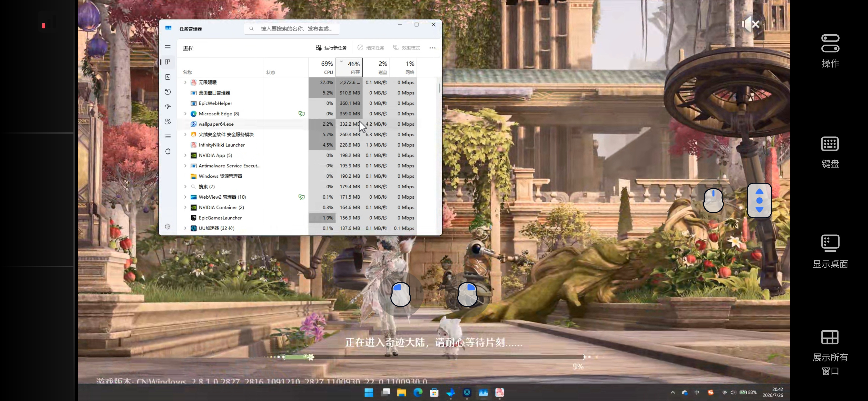868x401 pixels.
Task: Open the Users sidebar icon
Action: 167,121
